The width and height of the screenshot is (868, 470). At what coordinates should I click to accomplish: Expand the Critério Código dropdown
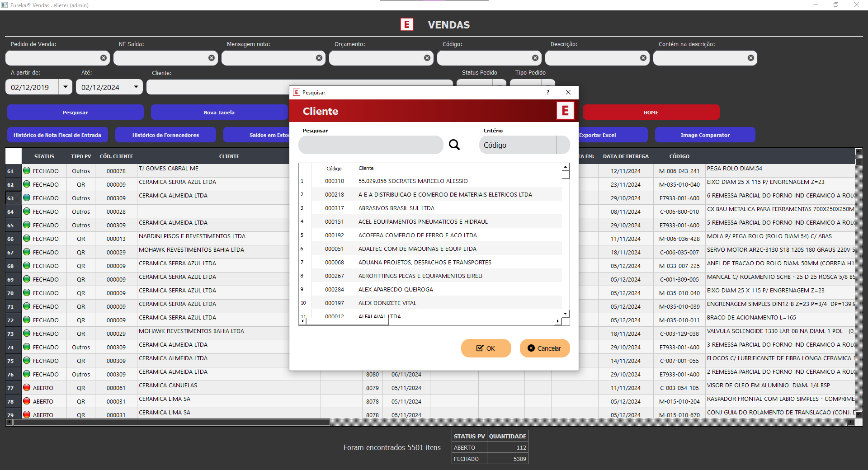563,145
